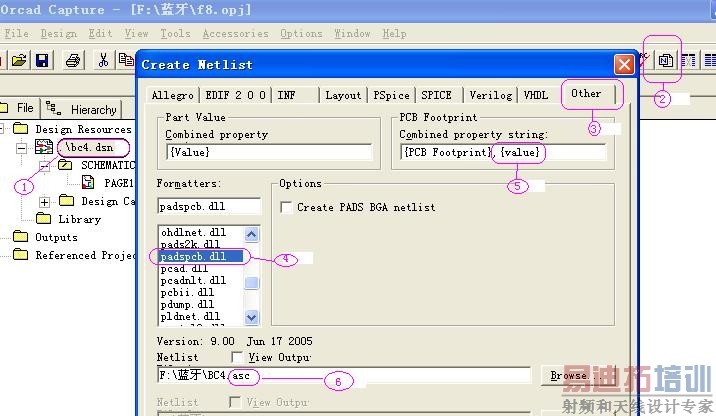Click formatter list scroll-down arrow
716x416 pixels.
(251, 317)
